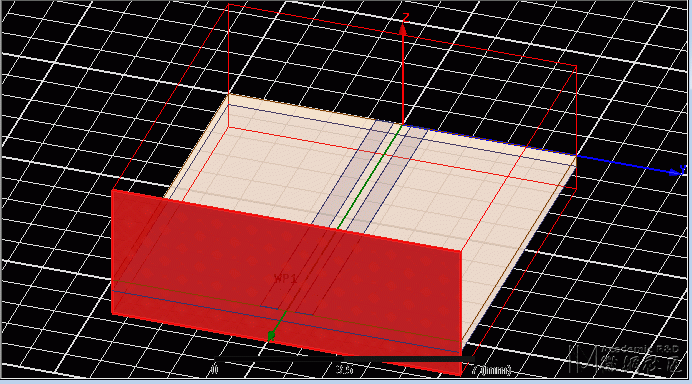The height and width of the screenshot is (384, 692).
Task: Click the blue Y axis arrowhead
Action: coord(675,173)
